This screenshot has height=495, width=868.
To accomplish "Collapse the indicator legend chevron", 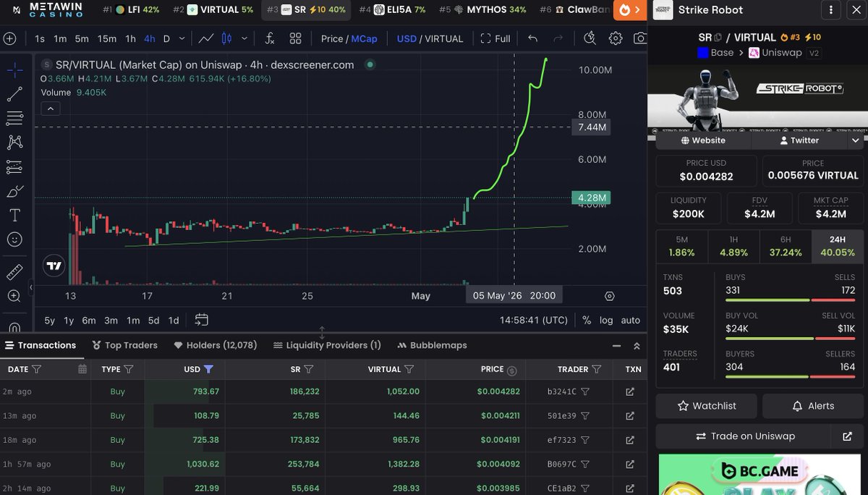I will pyautogui.click(x=51, y=109).
